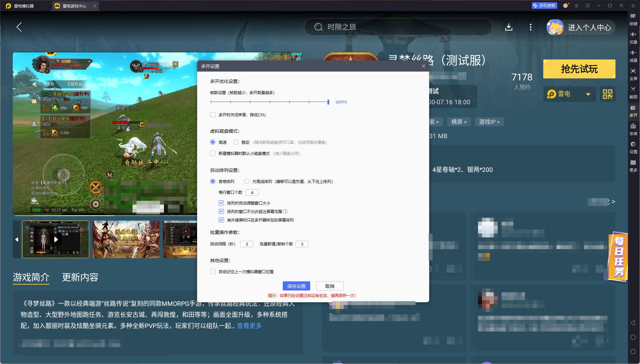Uncheck 排列时自动调整窗口大小
Image resolution: width=640 pixels, height=364 pixels.
pyautogui.click(x=221, y=203)
